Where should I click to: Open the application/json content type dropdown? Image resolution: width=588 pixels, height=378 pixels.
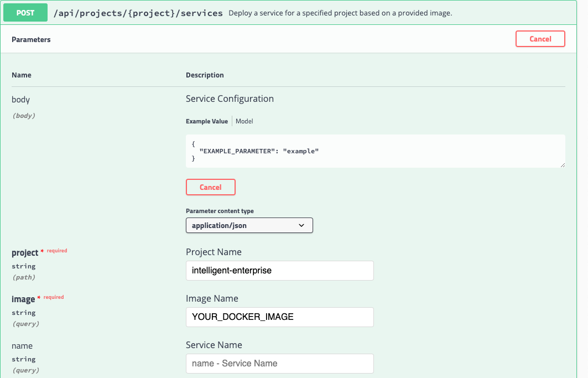(x=249, y=225)
